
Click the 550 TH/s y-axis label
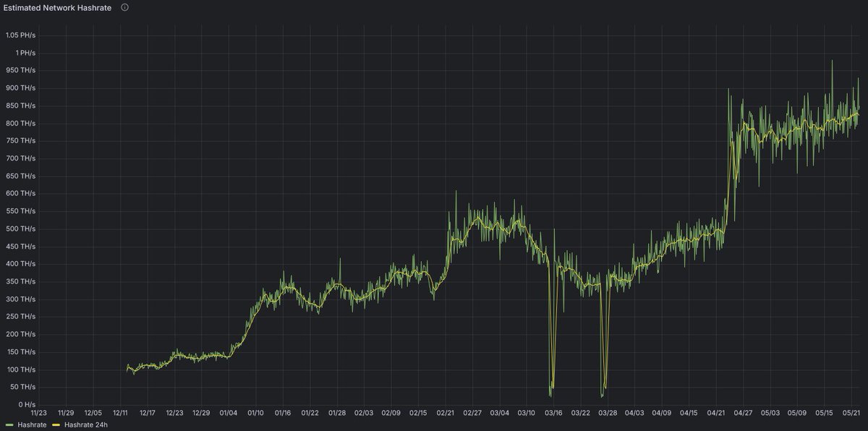pyautogui.click(x=21, y=211)
